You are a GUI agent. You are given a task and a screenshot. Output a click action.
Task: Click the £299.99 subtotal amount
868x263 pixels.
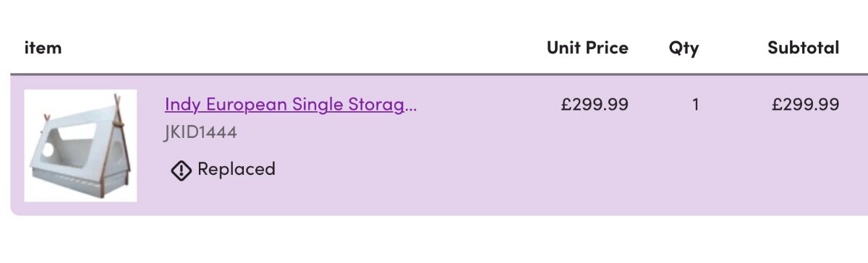[x=806, y=105]
